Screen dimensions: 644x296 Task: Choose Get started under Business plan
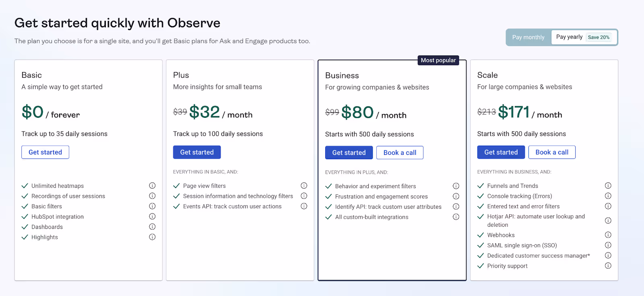pyautogui.click(x=349, y=152)
